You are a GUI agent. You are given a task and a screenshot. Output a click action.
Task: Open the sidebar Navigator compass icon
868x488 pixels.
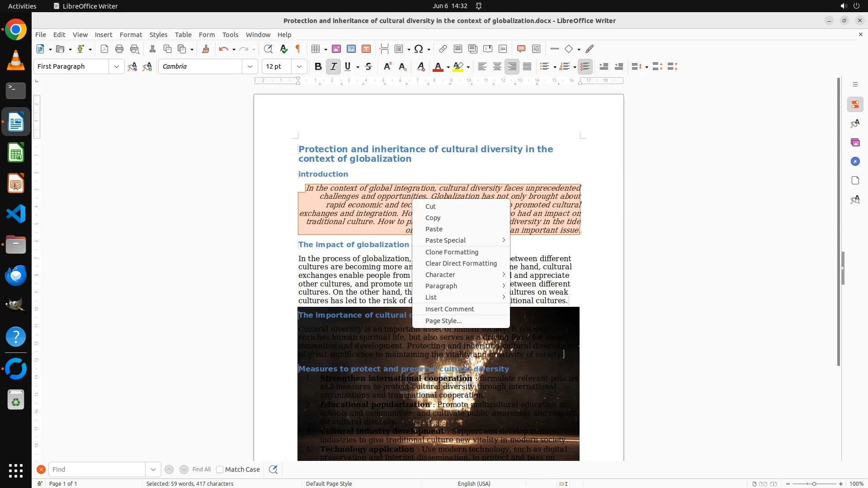[855, 161]
